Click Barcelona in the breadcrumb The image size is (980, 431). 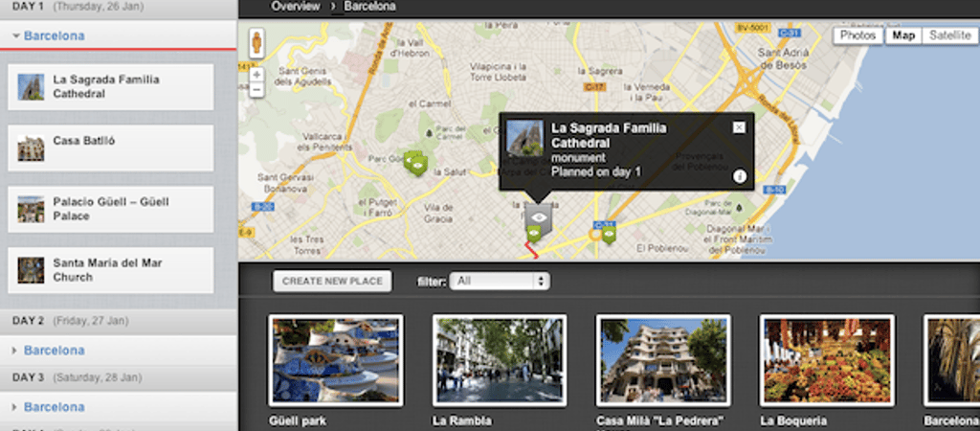[370, 7]
